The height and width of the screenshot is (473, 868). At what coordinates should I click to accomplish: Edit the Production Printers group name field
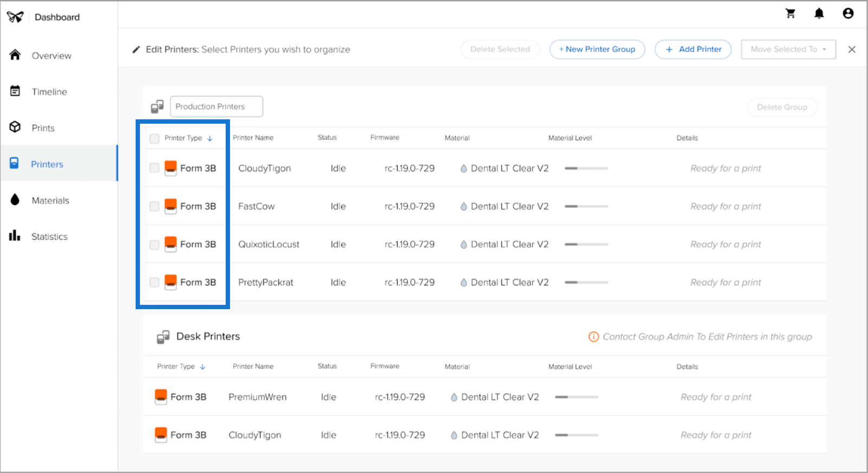pos(216,106)
